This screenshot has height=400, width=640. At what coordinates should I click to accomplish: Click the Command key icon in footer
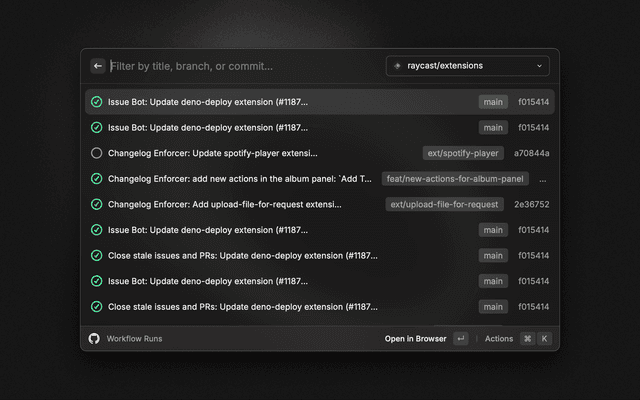coord(527,339)
